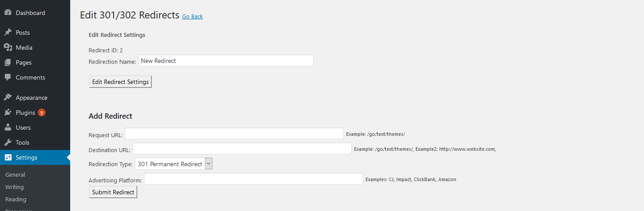Open the General settings submenu item
644x211 pixels.
click(x=15, y=175)
